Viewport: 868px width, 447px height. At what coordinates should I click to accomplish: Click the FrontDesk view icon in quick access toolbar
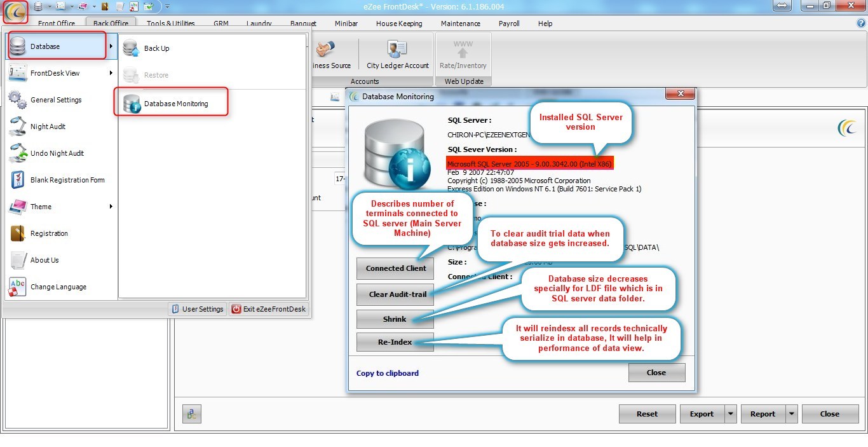click(60, 6)
